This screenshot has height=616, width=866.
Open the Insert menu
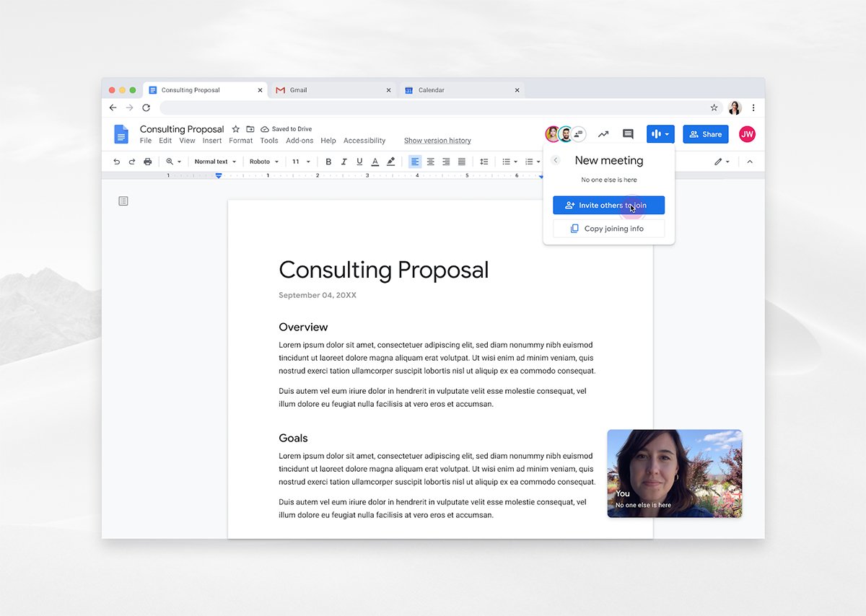[x=211, y=141]
